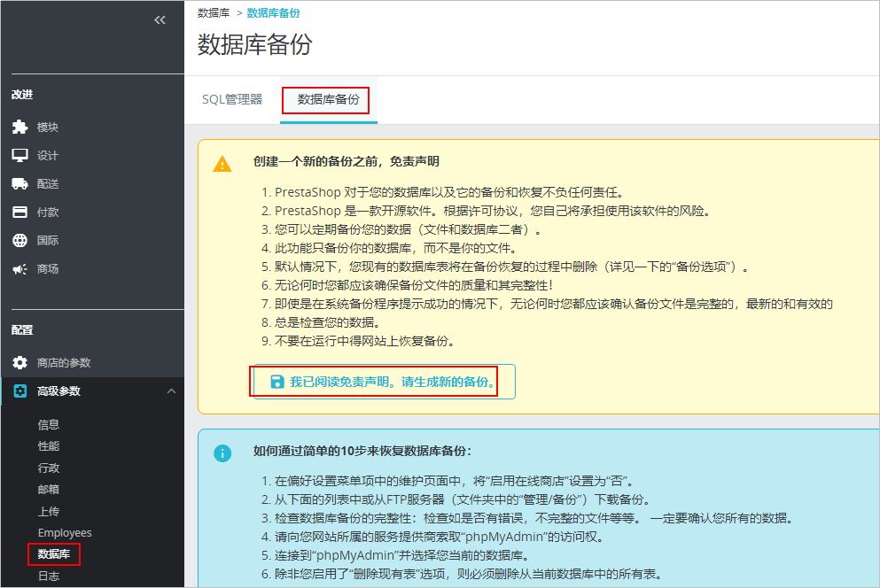880x588 pixels.
Task: Go to 行政 settings in sidebar
Action: (x=49, y=468)
